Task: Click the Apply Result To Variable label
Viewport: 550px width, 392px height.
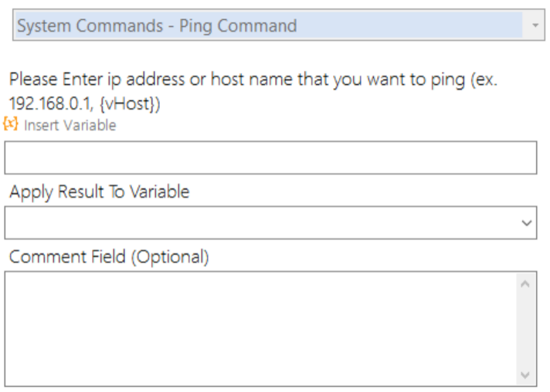Action: pos(100,192)
